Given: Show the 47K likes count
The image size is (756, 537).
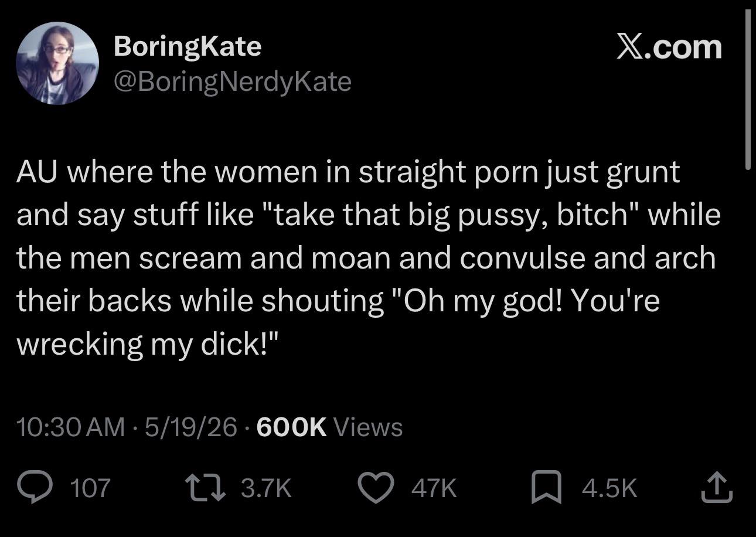Looking at the screenshot, I should pos(434,488).
